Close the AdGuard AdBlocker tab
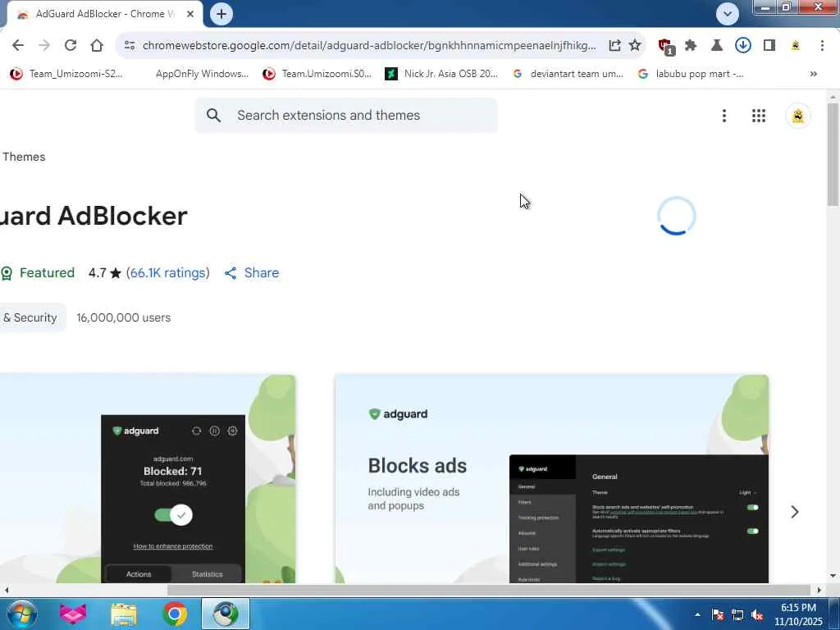Viewport: 840px width, 630px height. (x=190, y=14)
